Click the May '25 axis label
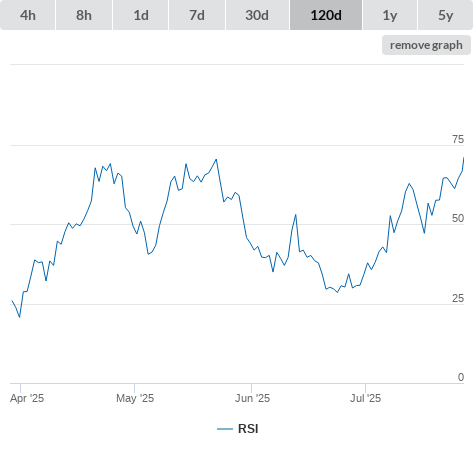The height and width of the screenshot is (455, 474). coord(135,398)
